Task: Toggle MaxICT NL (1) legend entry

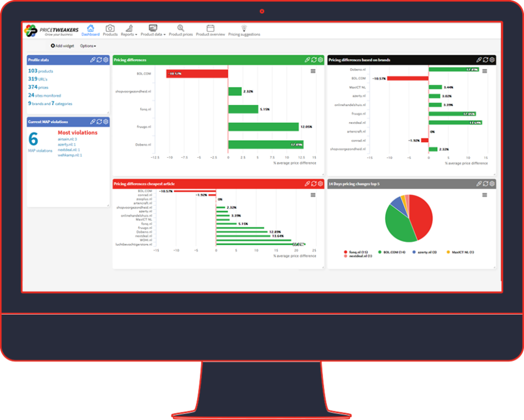Action: [x=460, y=252]
